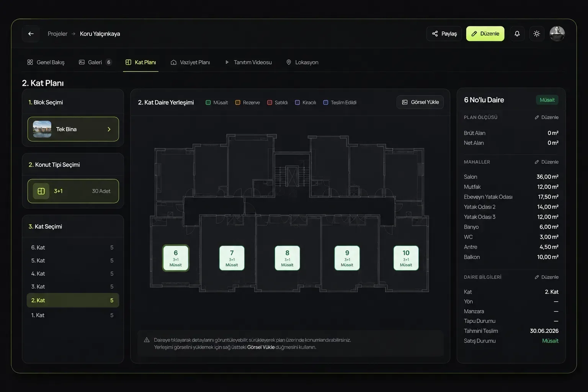Open Vaziyet Planı tab
This screenshot has width=588, height=392.
[x=190, y=62]
